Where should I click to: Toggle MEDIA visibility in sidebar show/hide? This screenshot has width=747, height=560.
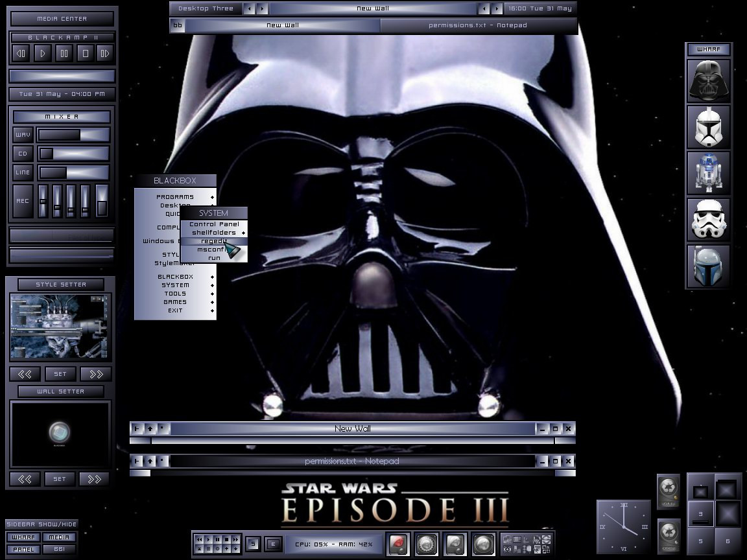[x=59, y=537]
